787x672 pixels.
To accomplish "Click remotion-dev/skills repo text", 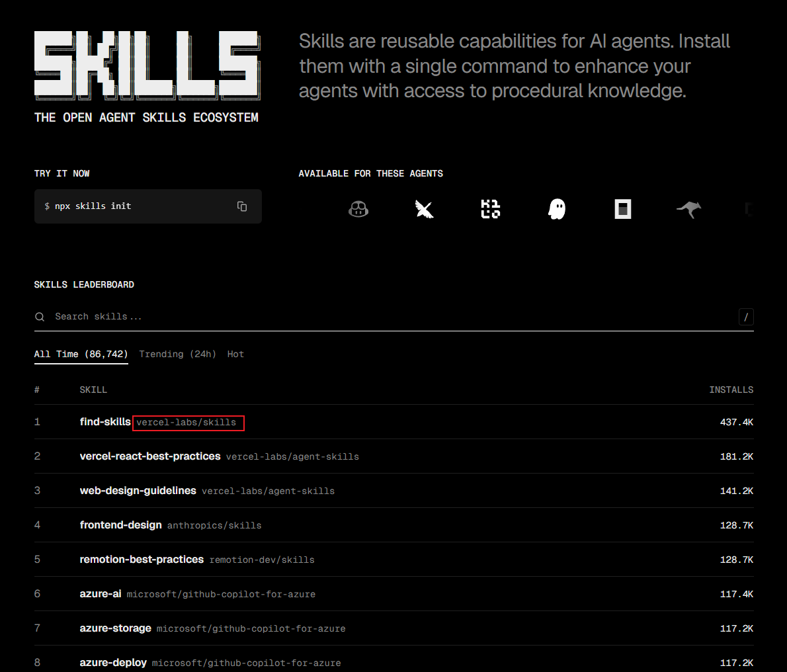I will click(x=262, y=560).
